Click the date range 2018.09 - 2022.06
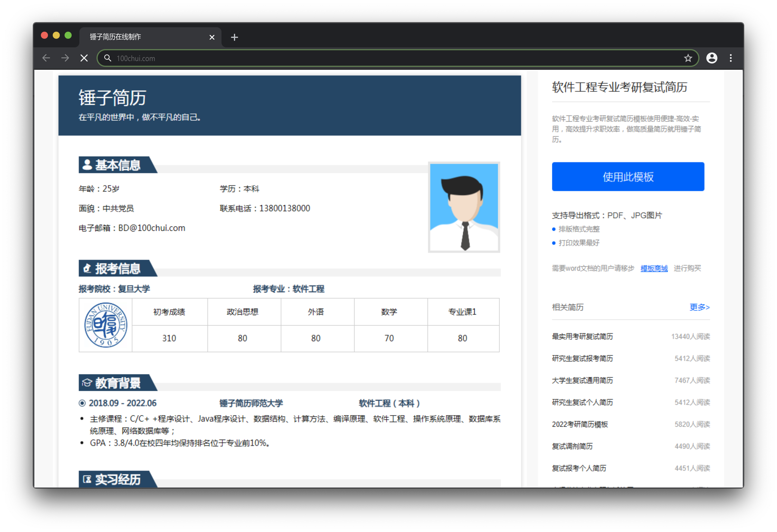Viewport: 777px width, 532px height. [x=122, y=403]
